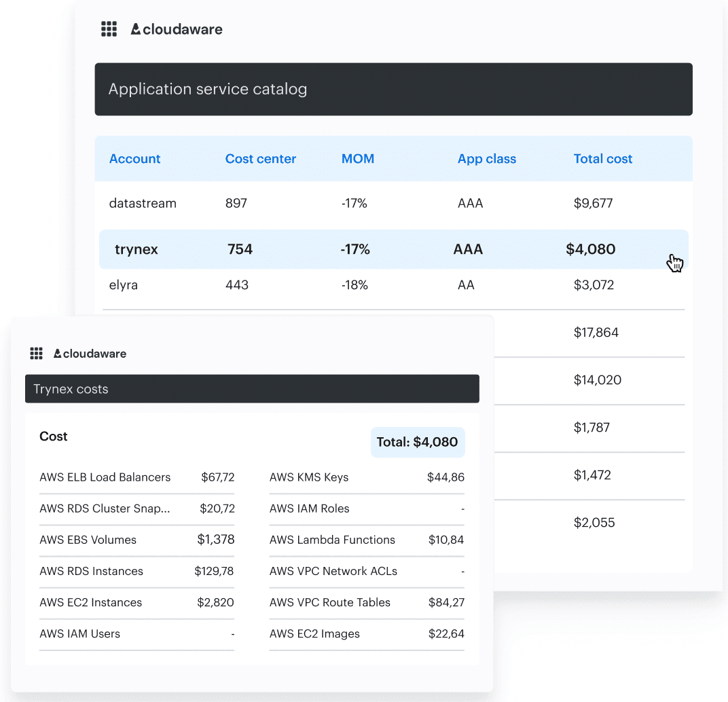Screen dimensions: 728x702
Task: Click the Trynex costs title bar
Action: click(252, 388)
